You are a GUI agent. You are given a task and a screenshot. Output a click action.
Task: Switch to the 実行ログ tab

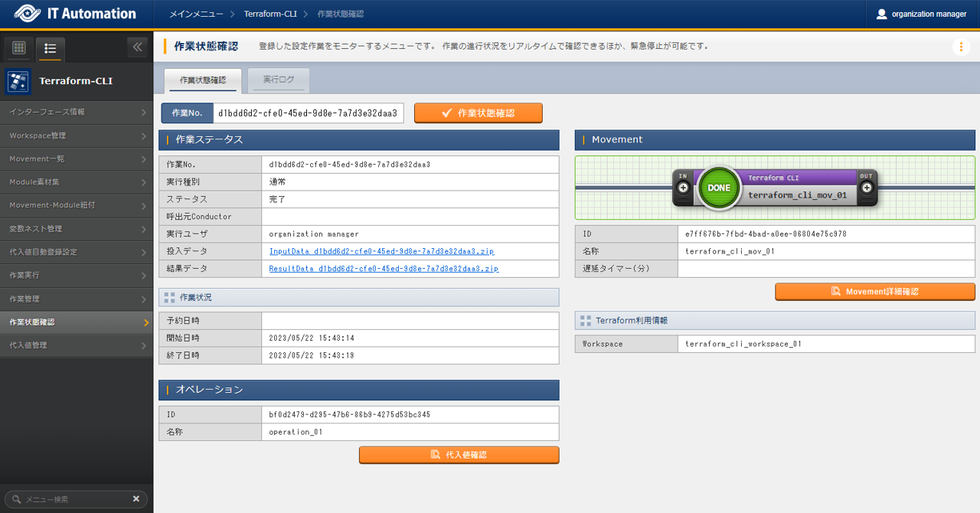click(279, 80)
